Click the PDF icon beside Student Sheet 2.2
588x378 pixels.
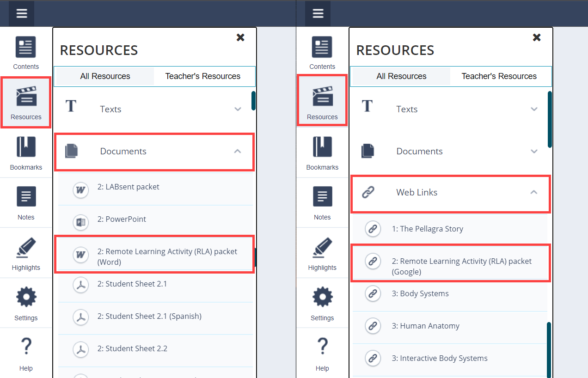tap(81, 350)
